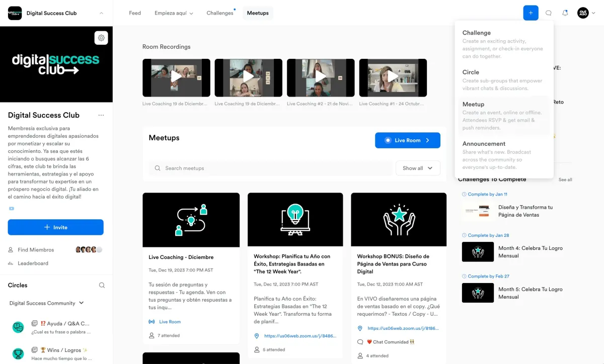604x364 pixels.
Task: Click the search icon beside Circles
Action: 102,285
